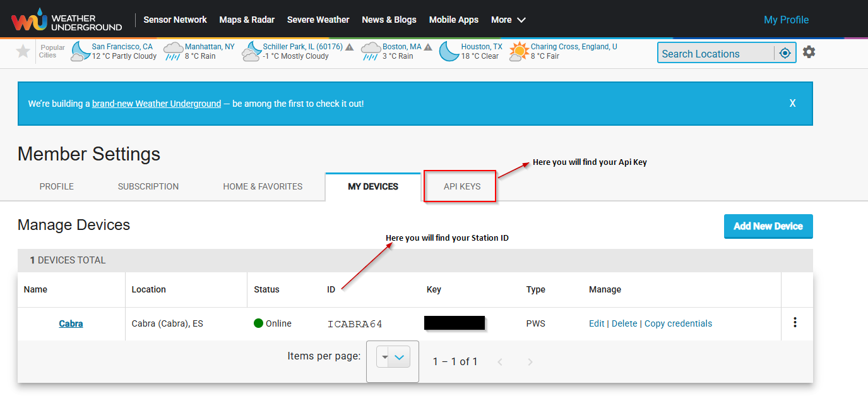Open the three-dot menu for Cabra

click(x=795, y=322)
